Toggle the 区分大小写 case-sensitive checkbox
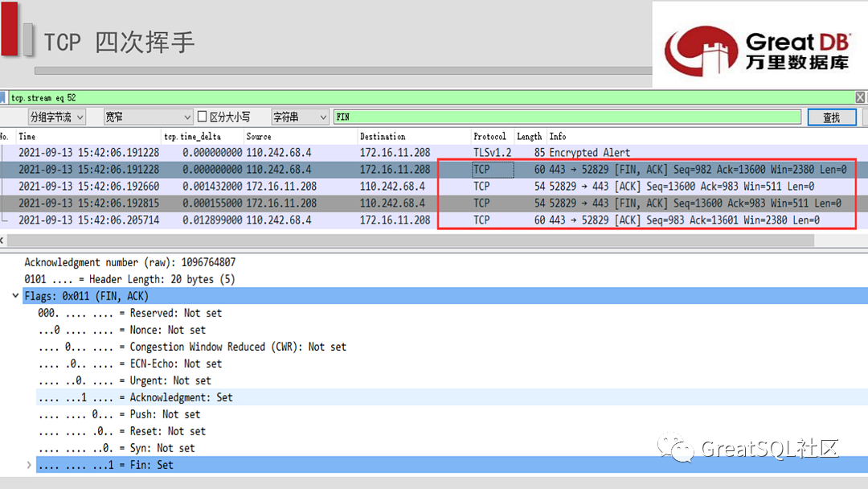 pos(203,117)
